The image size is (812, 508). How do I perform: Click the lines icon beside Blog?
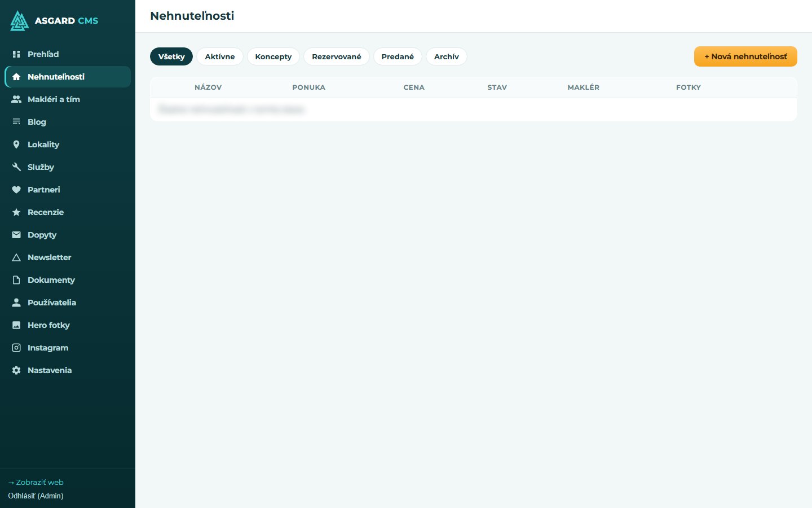tap(16, 122)
